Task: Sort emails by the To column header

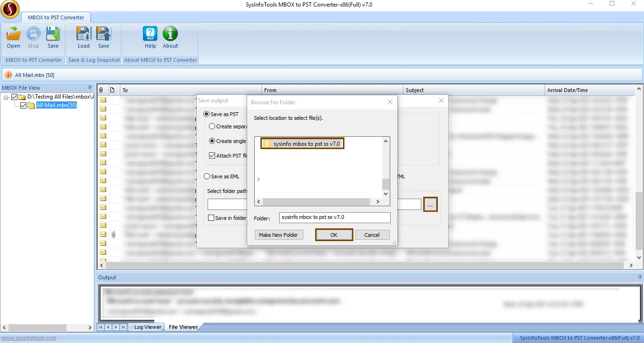Action: [x=191, y=90]
